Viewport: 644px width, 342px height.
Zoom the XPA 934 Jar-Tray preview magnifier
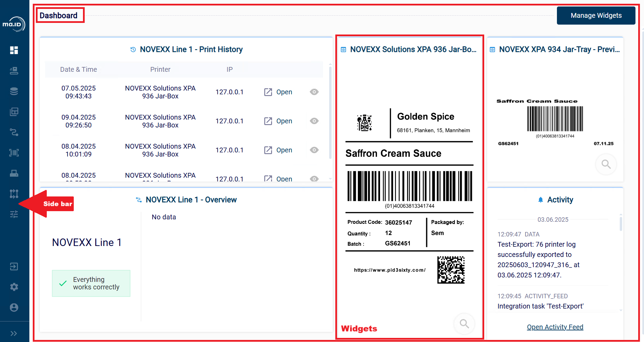pyautogui.click(x=606, y=164)
